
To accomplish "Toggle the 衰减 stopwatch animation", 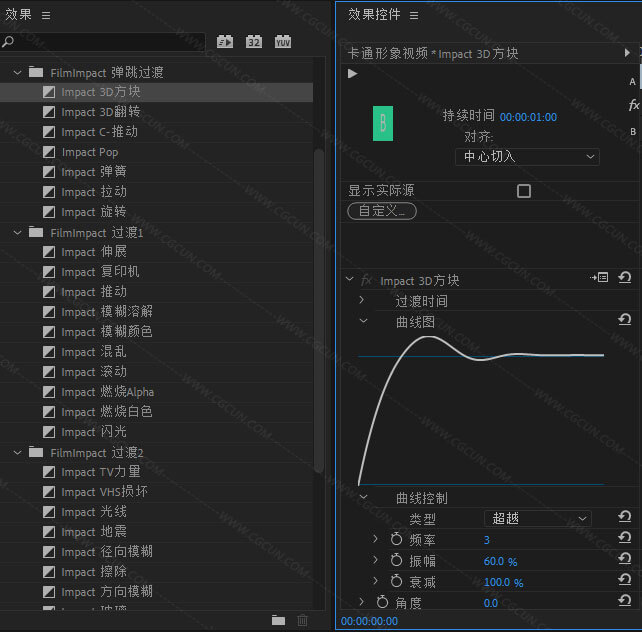I will pos(396,582).
